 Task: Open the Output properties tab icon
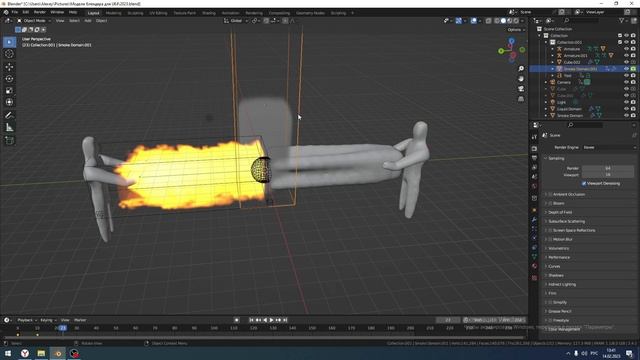[x=534, y=158]
